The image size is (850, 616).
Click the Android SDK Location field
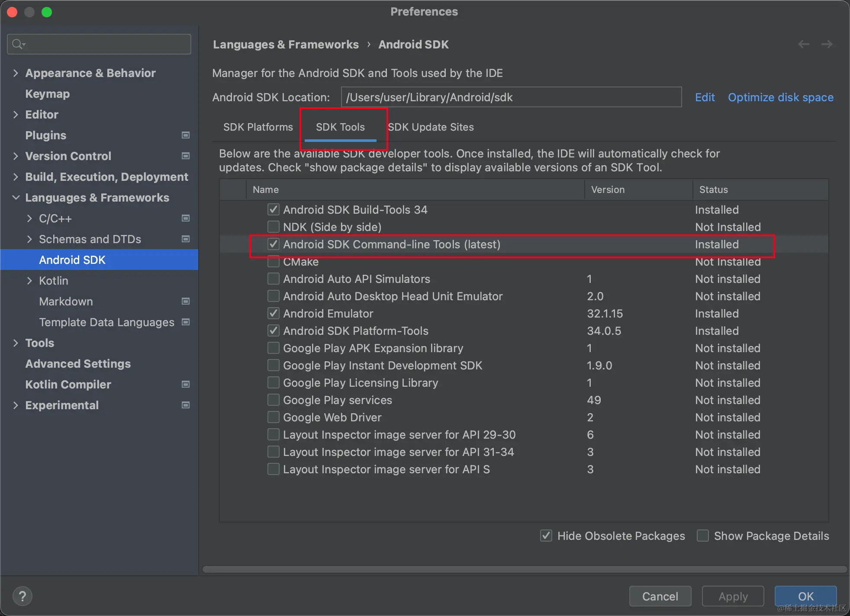point(511,97)
